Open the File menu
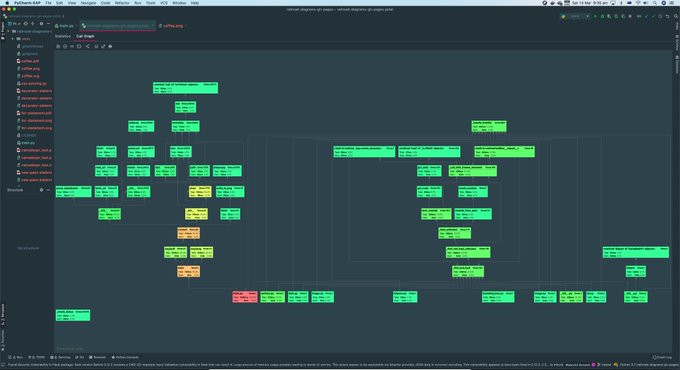This screenshot has width=680, height=370. (48, 3)
